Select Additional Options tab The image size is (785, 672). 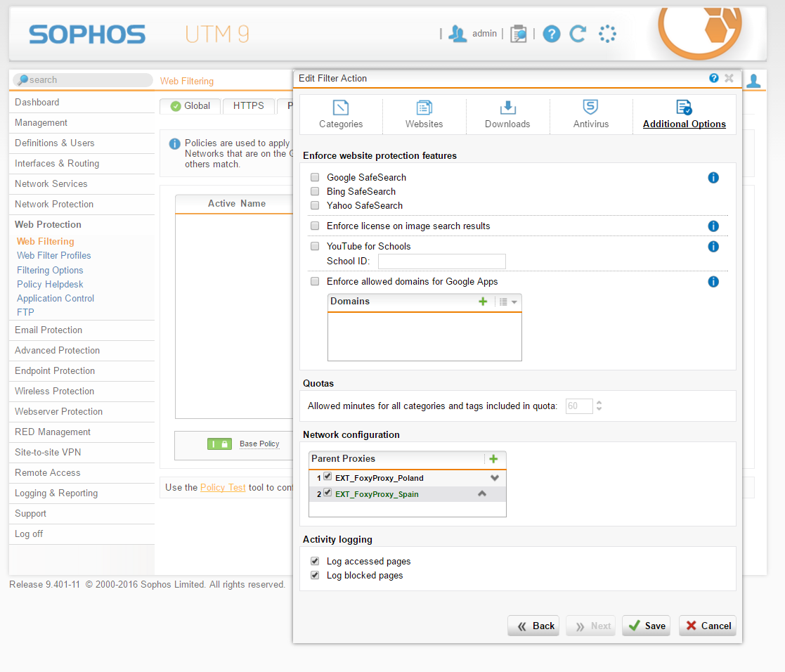tap(685, 115)
